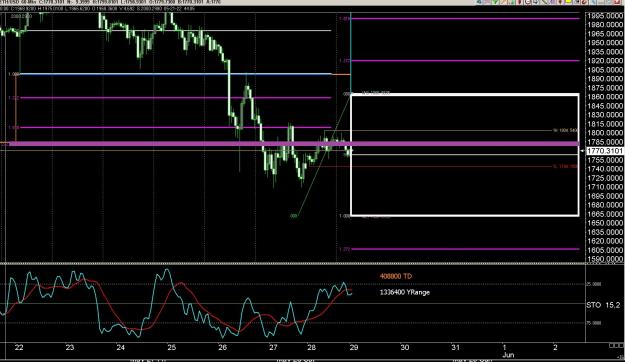Screen dimensions: 625x362
Task: Click the 1710.0000 price scale label
Action: coord(605,187)
